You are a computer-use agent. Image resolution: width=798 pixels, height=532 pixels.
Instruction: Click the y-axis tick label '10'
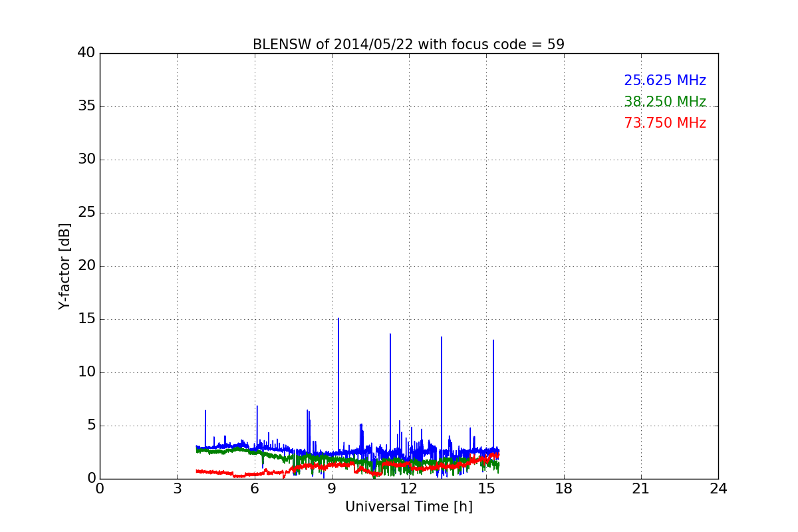tap(86, 372)
